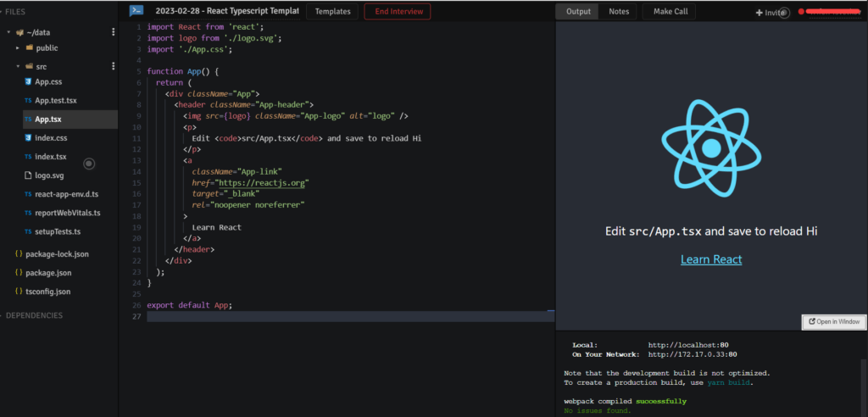Click the index.css file type icon
Image resolution: width=868 pixels, height=417 pixels.
28,138
